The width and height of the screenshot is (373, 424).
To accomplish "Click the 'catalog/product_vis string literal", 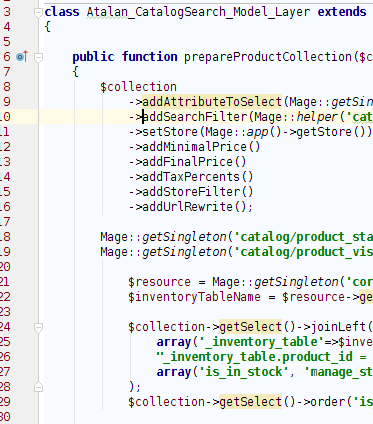I will [x=304, y=252].
